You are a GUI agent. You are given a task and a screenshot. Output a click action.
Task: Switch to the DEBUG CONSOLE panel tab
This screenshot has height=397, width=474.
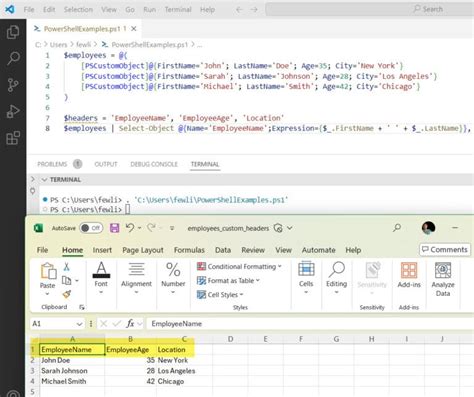[154, 164]
